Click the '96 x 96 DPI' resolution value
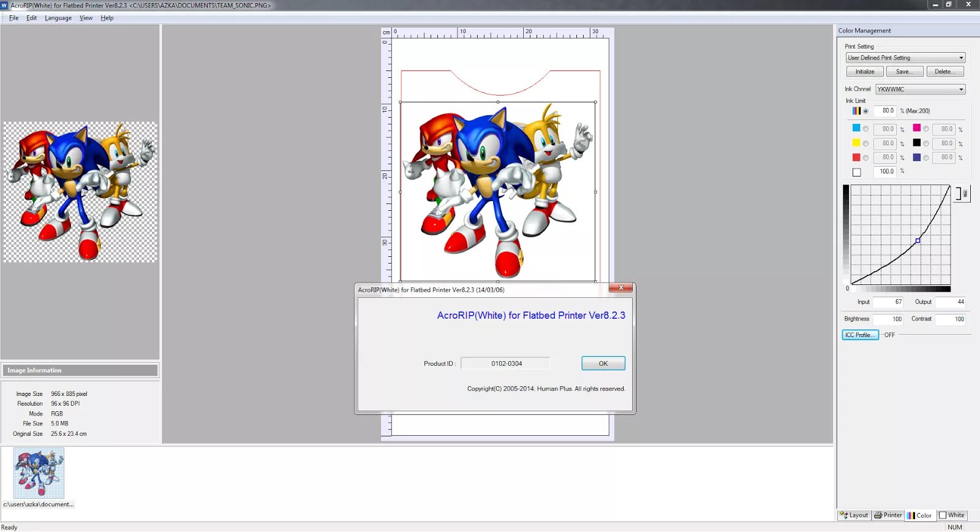Screen dimensions: 980x532 pyautogui.click(x=65, y=404)
